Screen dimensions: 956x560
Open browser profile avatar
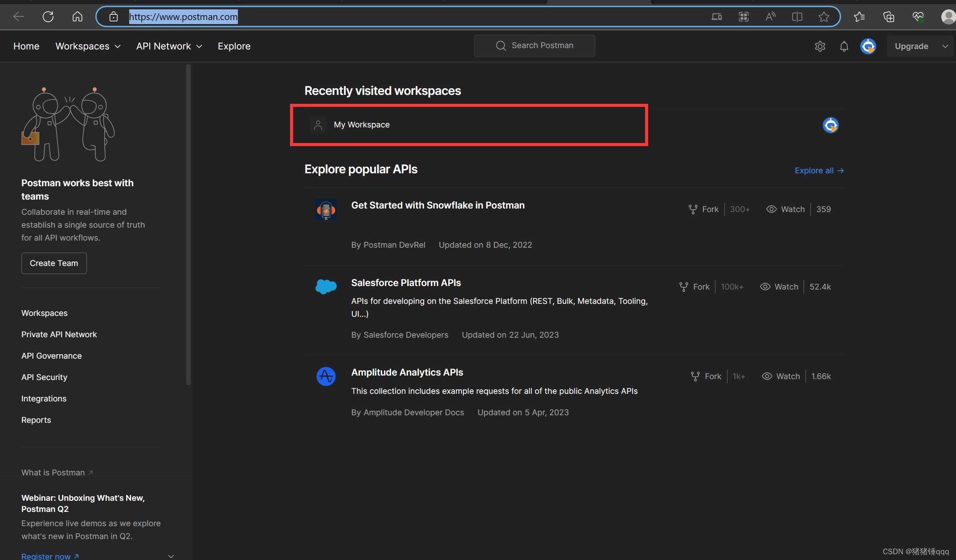coord(948,17)
